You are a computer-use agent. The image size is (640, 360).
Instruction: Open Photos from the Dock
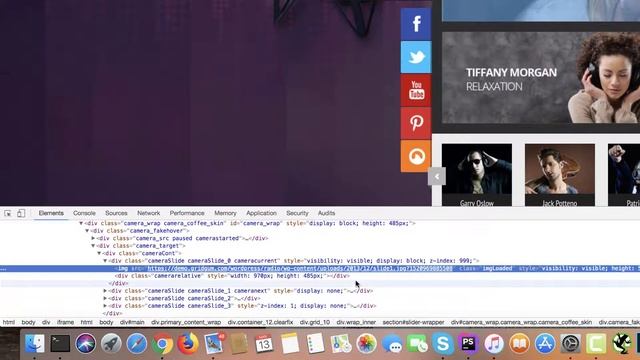point(366,344)
